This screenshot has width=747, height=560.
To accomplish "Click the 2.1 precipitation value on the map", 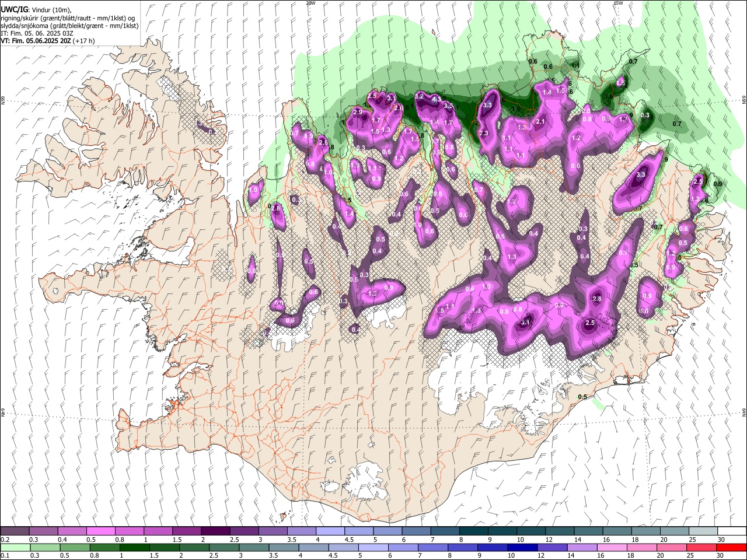I will pyautogui.click(x=540, y=121).
